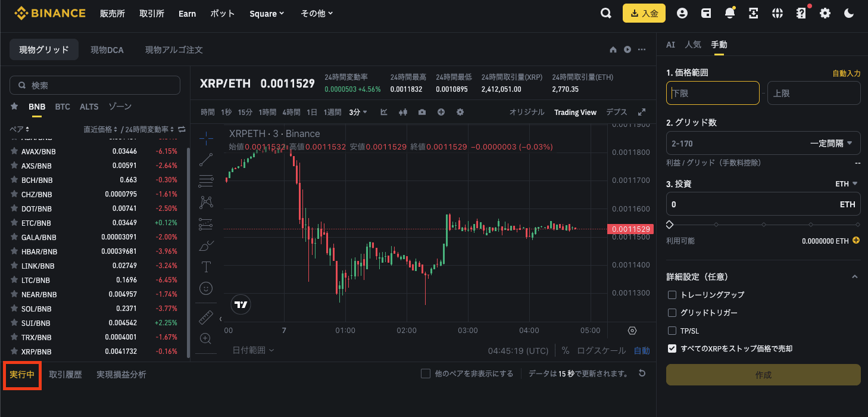Screen dimensions: 868x417
Task: Open the search magnifier in top bar
Action: [x=606, y=13]
